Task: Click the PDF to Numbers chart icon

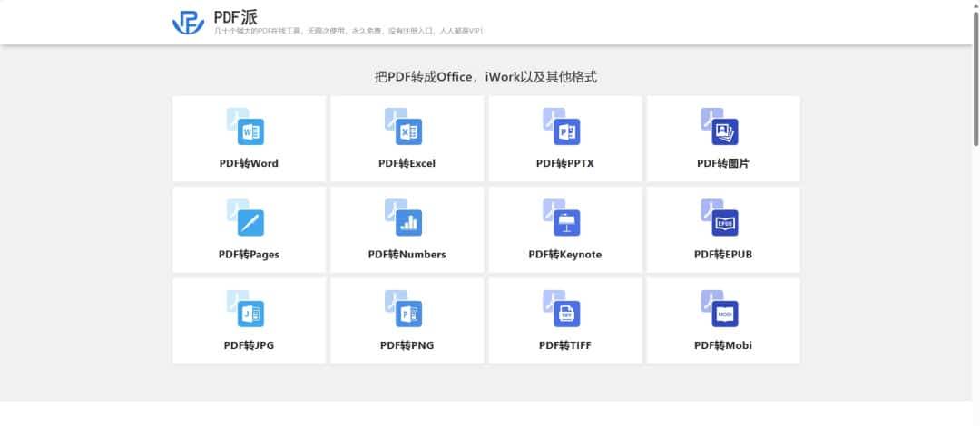Action: 403,218
